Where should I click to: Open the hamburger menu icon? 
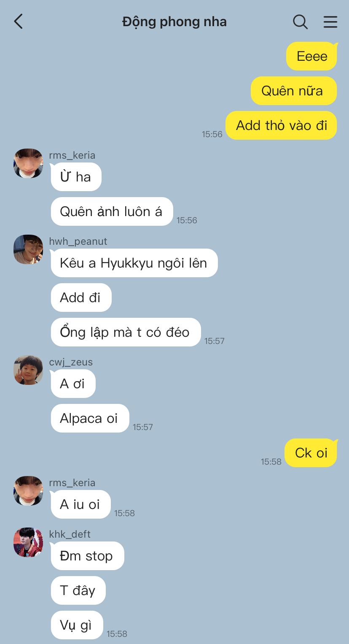coord(330,22)
